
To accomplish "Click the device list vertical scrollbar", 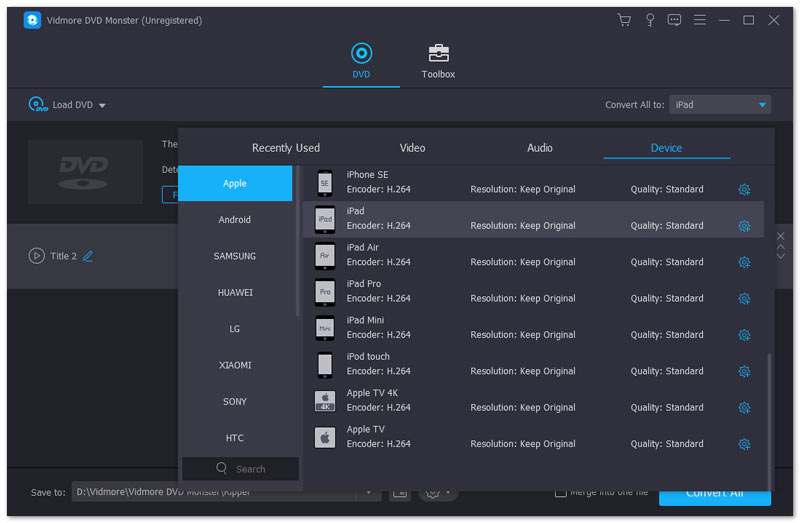I will click(769, 400).
